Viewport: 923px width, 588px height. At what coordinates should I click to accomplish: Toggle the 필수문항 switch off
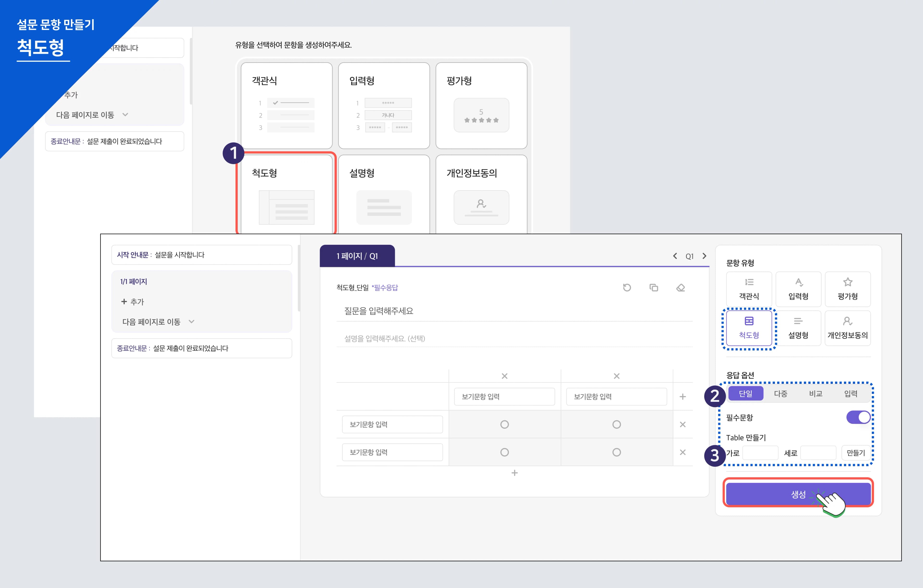[x=858, y=417]
